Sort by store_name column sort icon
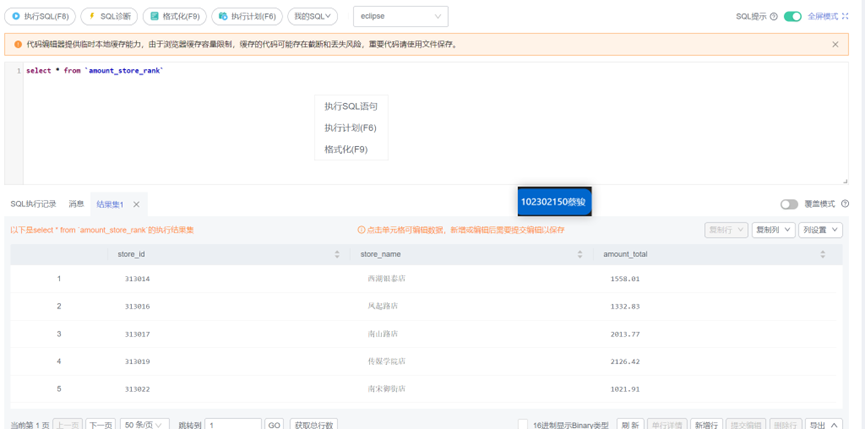 tap(580, 254)
